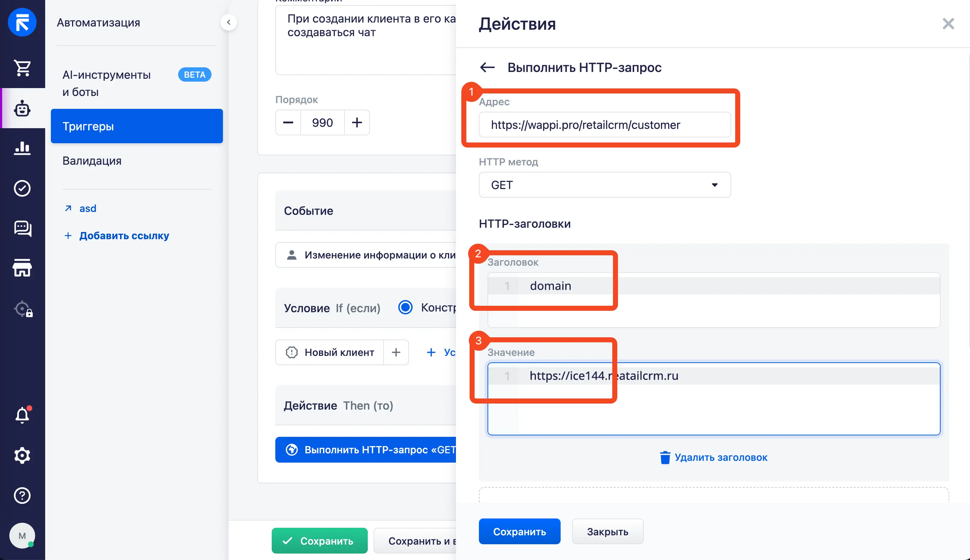Screen dimensions: 970x560
Task: Expand the HTTP метод GET dropdown
Action: point(605,185)
